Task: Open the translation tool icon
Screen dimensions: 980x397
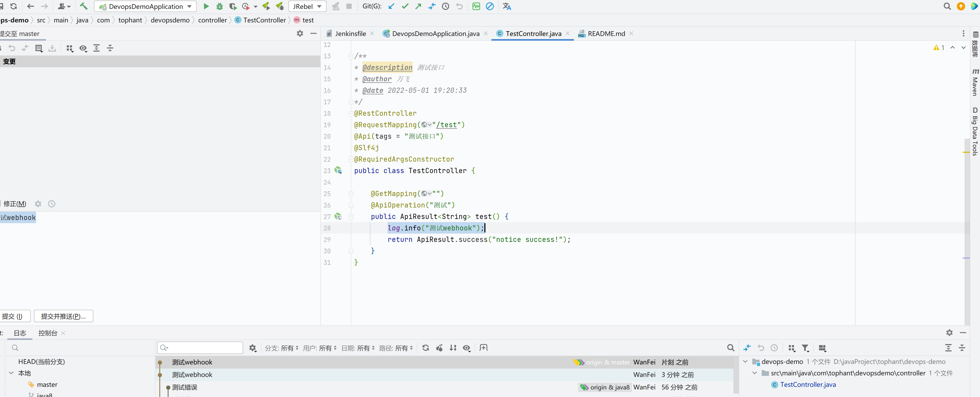Action: (506, 7)
